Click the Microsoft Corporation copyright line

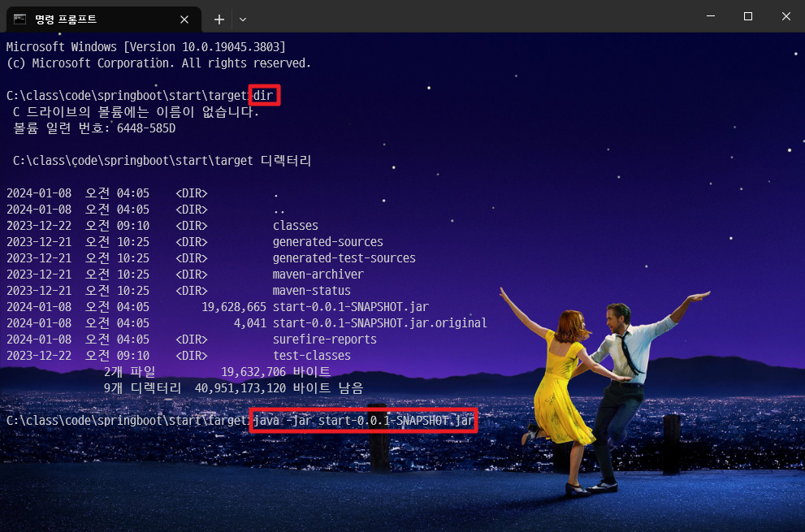coord(158,63)
